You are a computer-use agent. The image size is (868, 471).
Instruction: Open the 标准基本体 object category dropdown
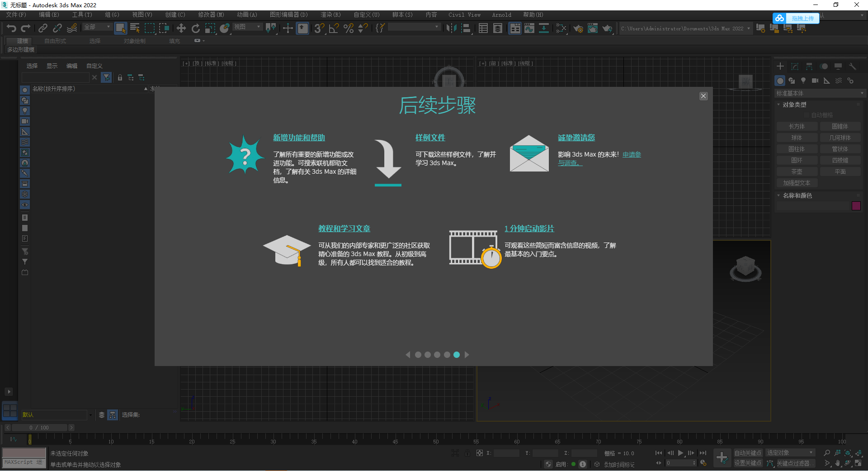(x=820, y=93)
